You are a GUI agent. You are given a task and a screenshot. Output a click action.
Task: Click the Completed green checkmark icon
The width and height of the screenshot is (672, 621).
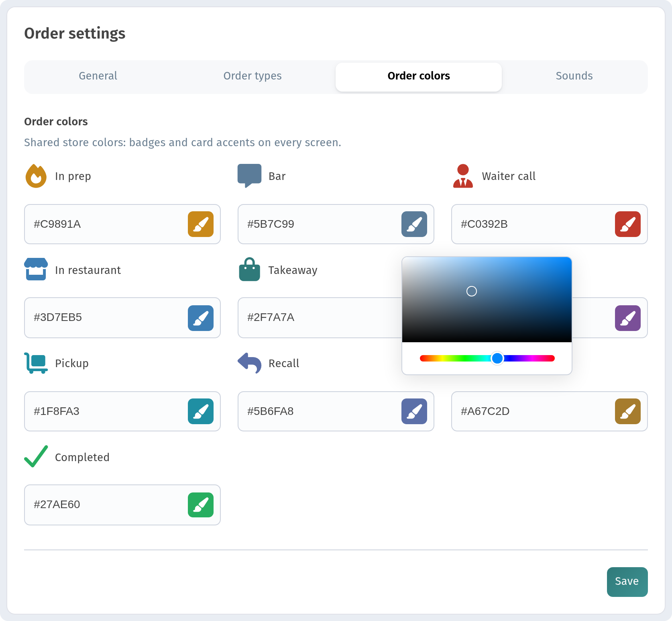[x=36, y=456]
